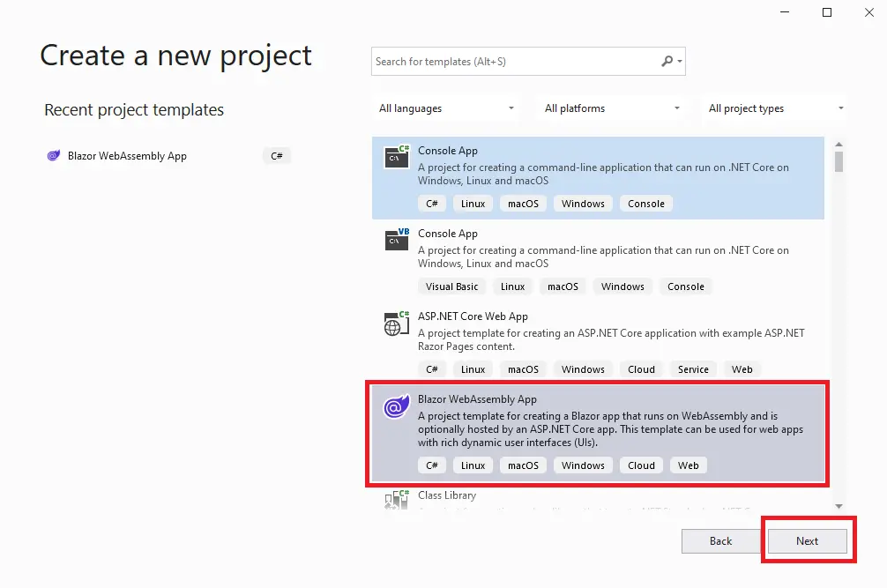The width and height of the screenshot is (887, 588).
Task: Select the 'Console App' title in the Visual Basic row
Action: [x=447, y=234]
